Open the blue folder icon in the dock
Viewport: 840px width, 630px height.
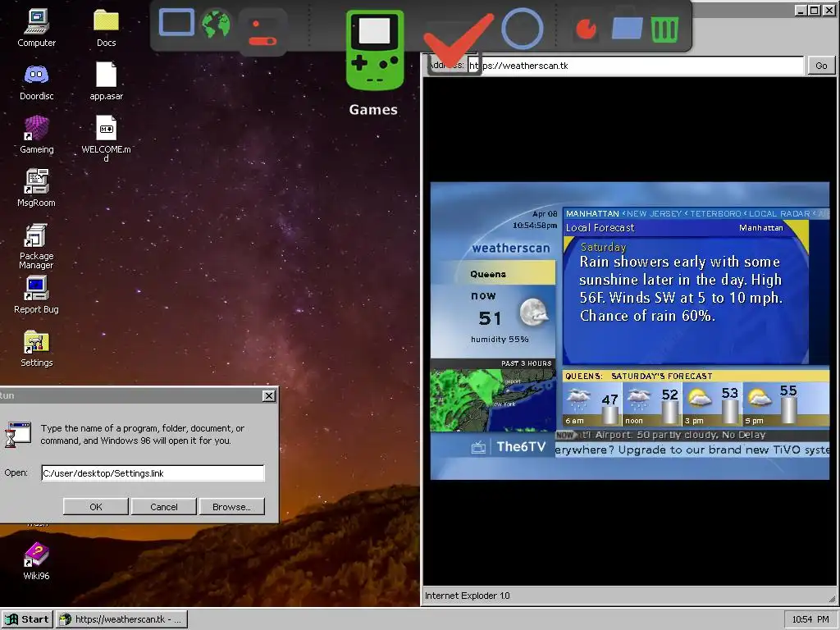(627, 28)
